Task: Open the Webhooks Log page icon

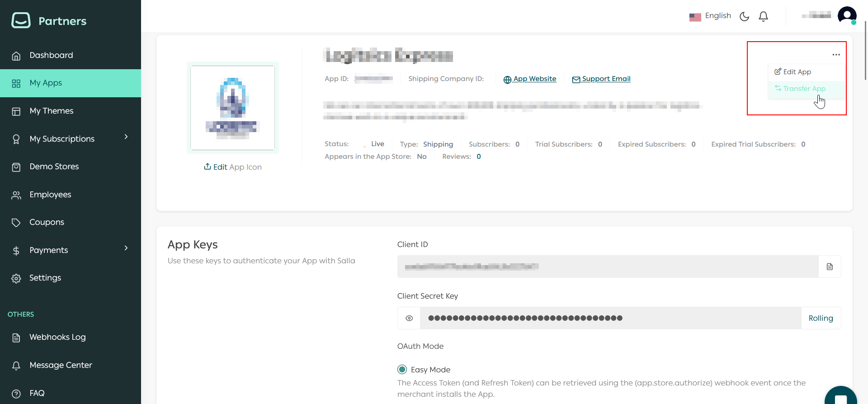Action: (x=16, y=337)
